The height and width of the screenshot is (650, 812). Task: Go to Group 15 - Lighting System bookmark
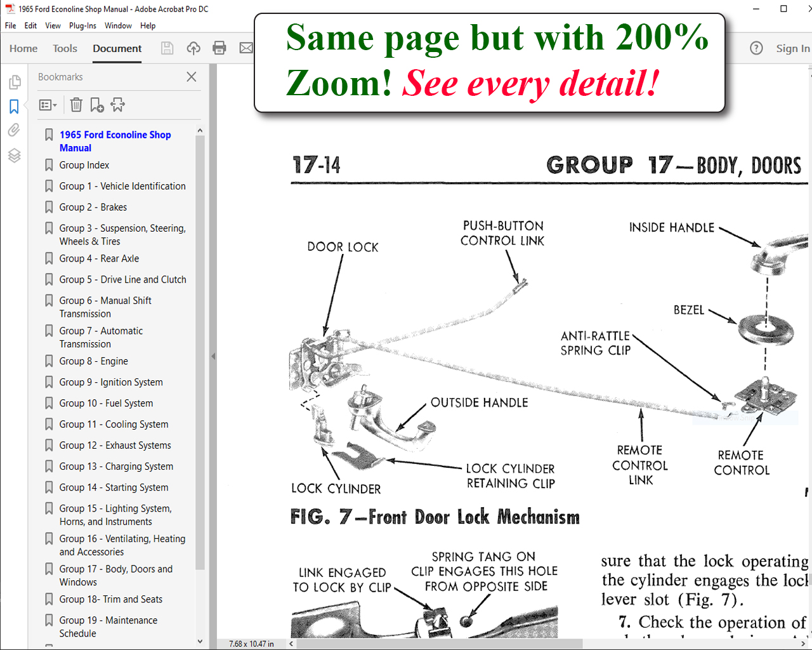(x=115, y=515)
